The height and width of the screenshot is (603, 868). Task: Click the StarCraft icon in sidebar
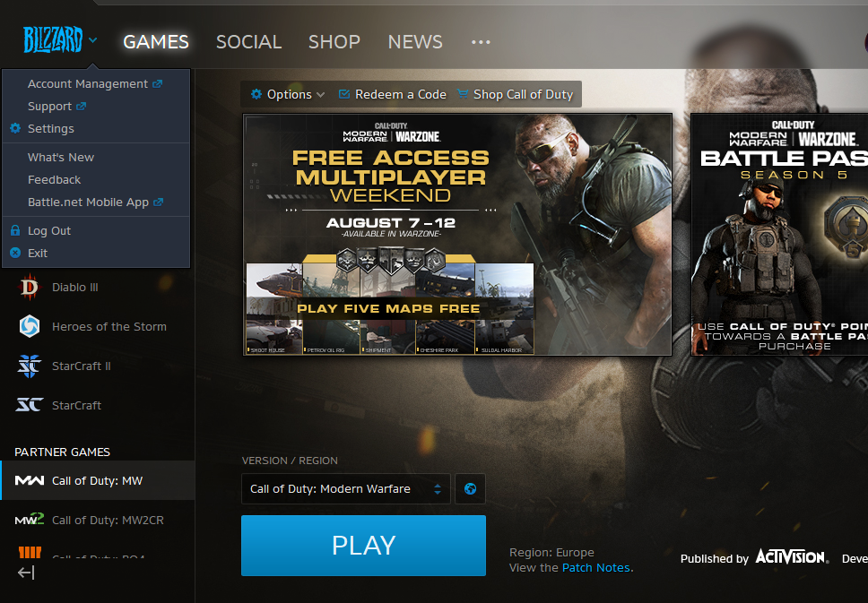coord(30,405)
